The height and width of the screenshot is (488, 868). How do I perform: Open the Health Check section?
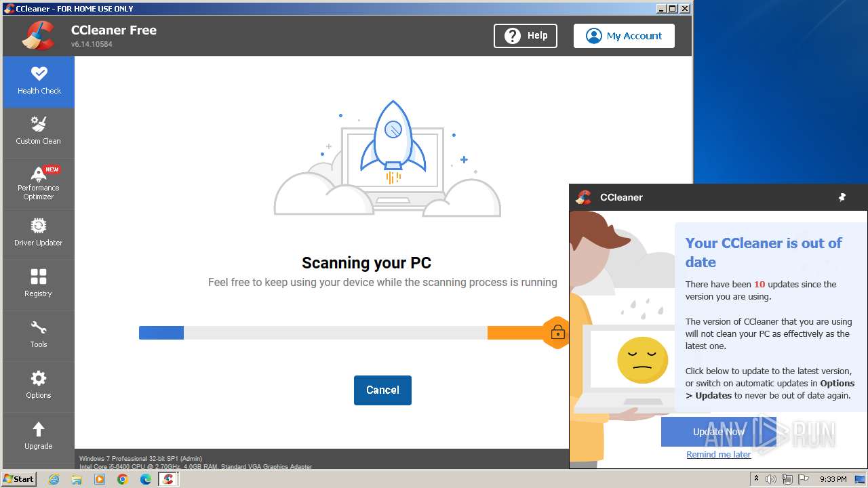[39, 82]
